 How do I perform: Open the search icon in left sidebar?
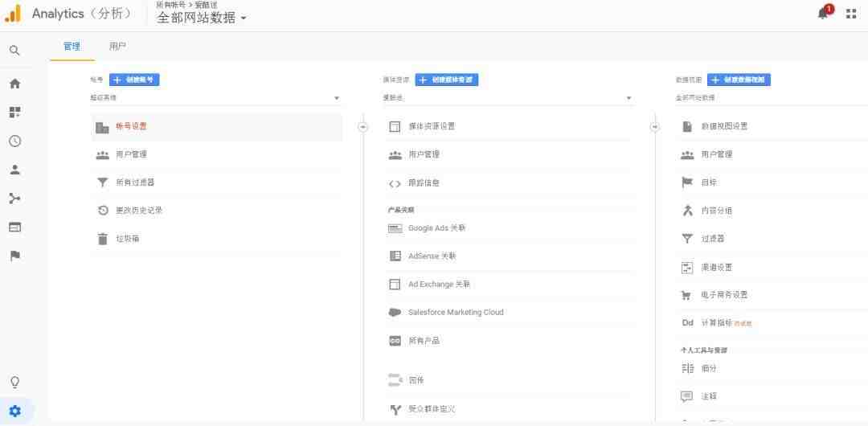15,51
